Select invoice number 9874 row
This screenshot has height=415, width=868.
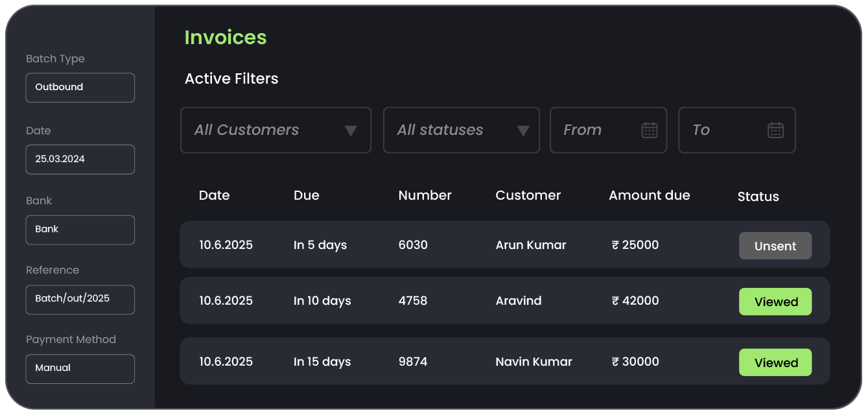click(413, 362)
